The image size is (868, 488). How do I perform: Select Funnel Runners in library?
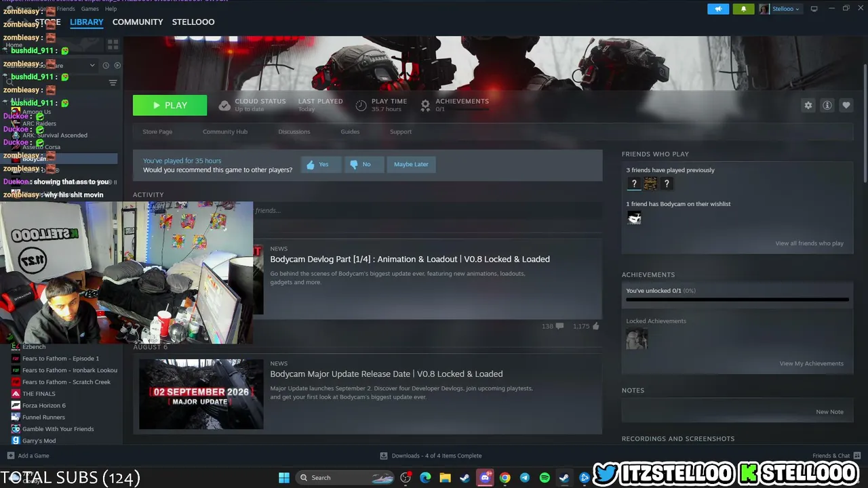click(x=43, y=417)
